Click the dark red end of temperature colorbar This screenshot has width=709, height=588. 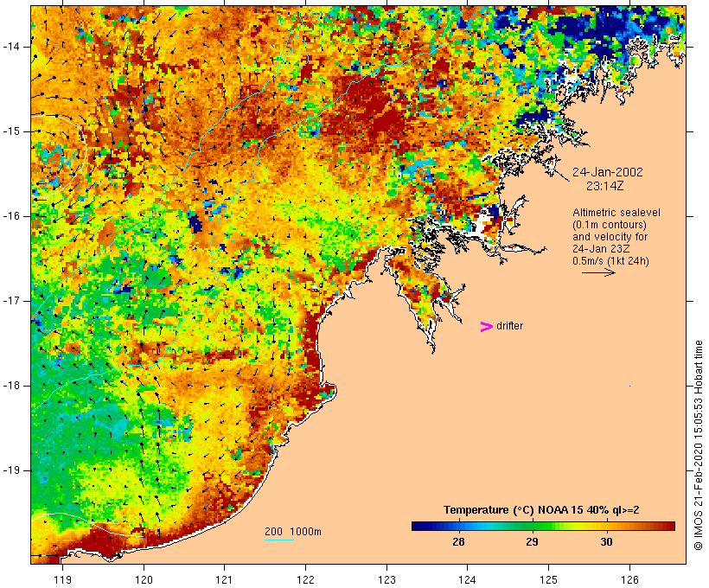pos(668,526)
